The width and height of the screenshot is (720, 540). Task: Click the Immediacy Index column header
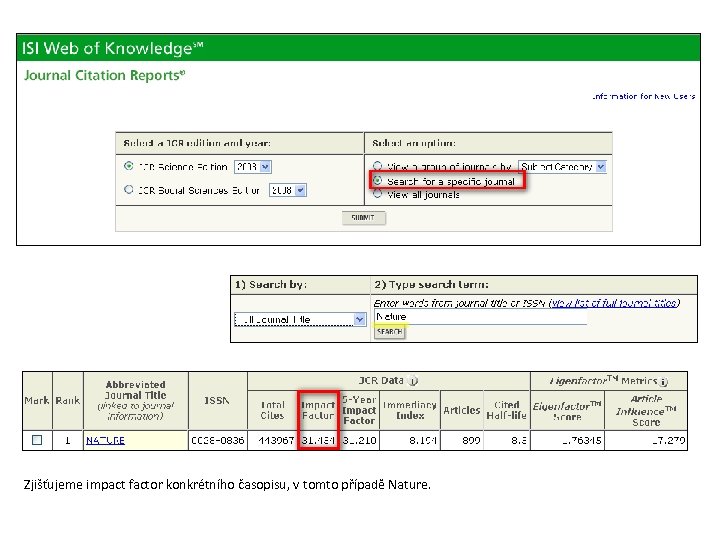pos(410,410)
